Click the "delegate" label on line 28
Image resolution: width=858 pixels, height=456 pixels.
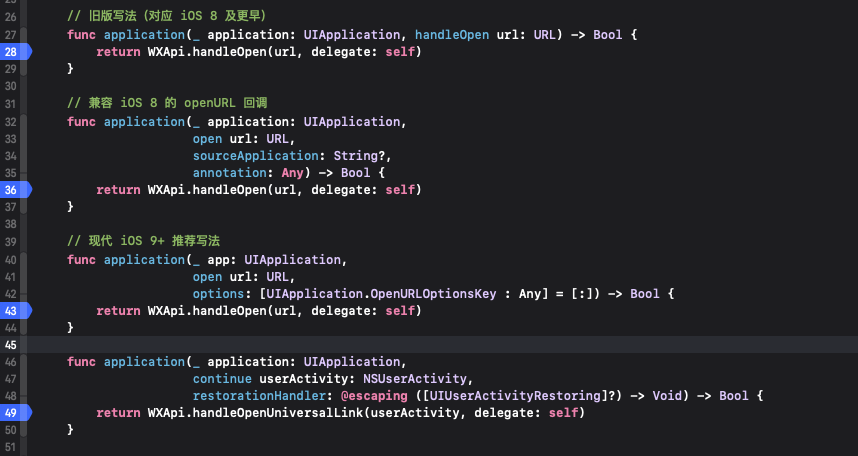pos(341,52)
